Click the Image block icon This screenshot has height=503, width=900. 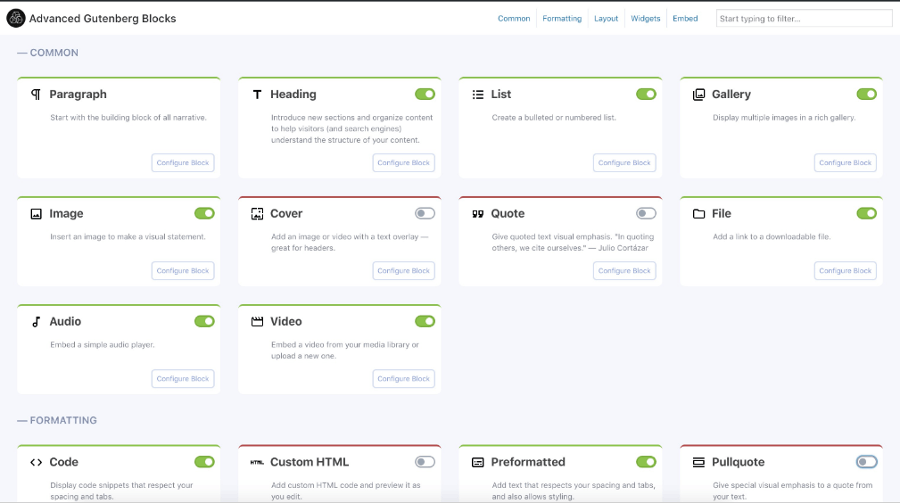(x=36, y=214)
